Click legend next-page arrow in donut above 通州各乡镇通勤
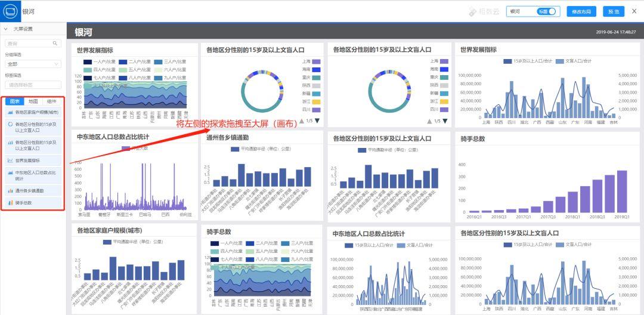 coord(317,121)
